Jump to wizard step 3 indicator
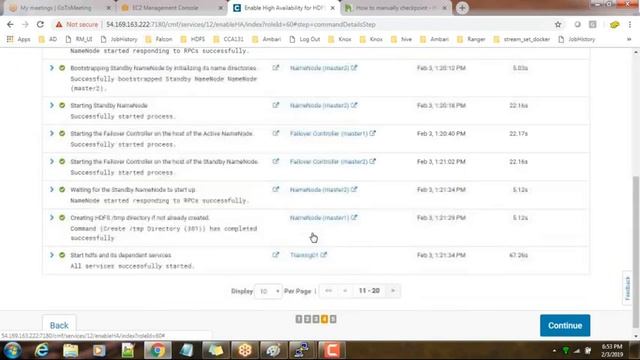Viewport: 640px width, 360px height. tap(316, 319)
